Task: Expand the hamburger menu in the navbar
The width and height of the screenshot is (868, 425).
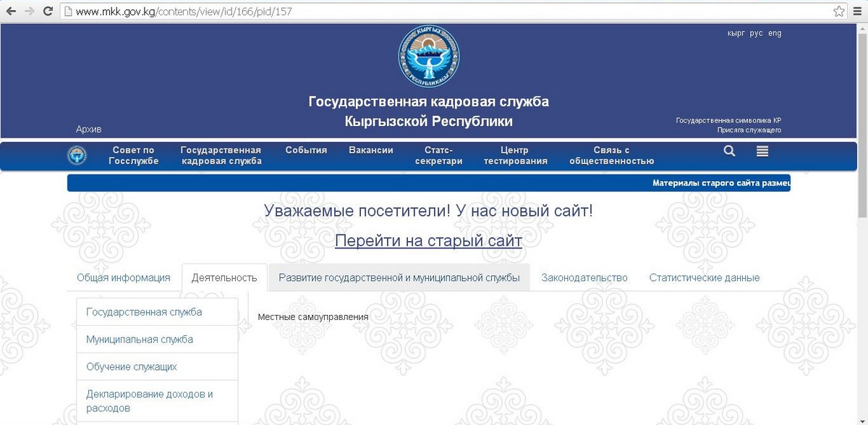Action: coord(762,151)
